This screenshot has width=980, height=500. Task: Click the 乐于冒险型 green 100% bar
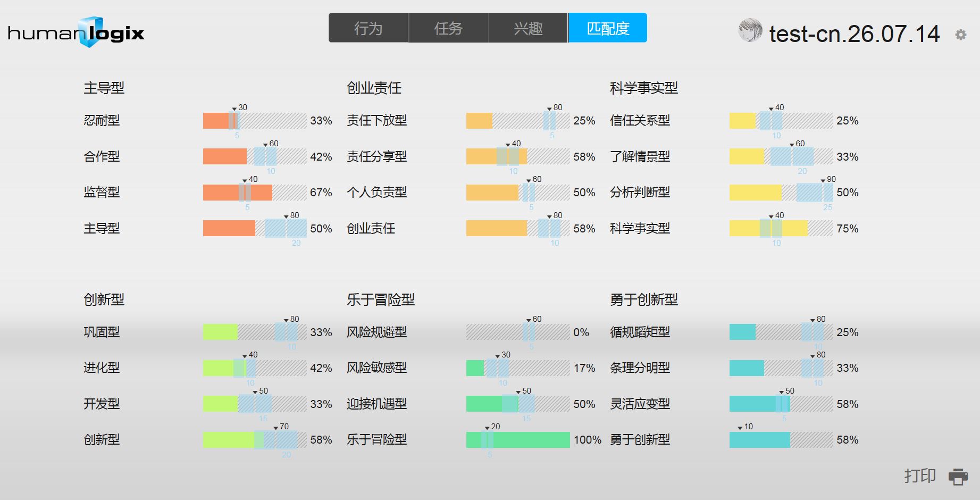tap(518, 440)
